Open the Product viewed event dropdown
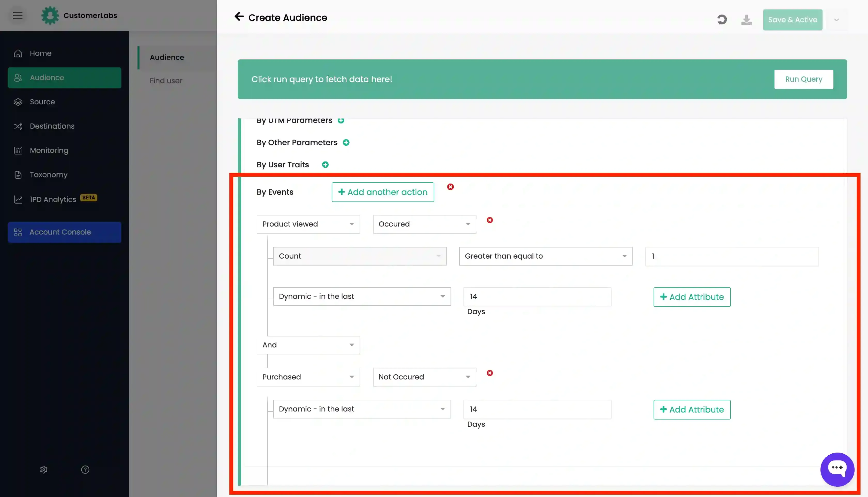The image size is (868, 497). [308, 224]
